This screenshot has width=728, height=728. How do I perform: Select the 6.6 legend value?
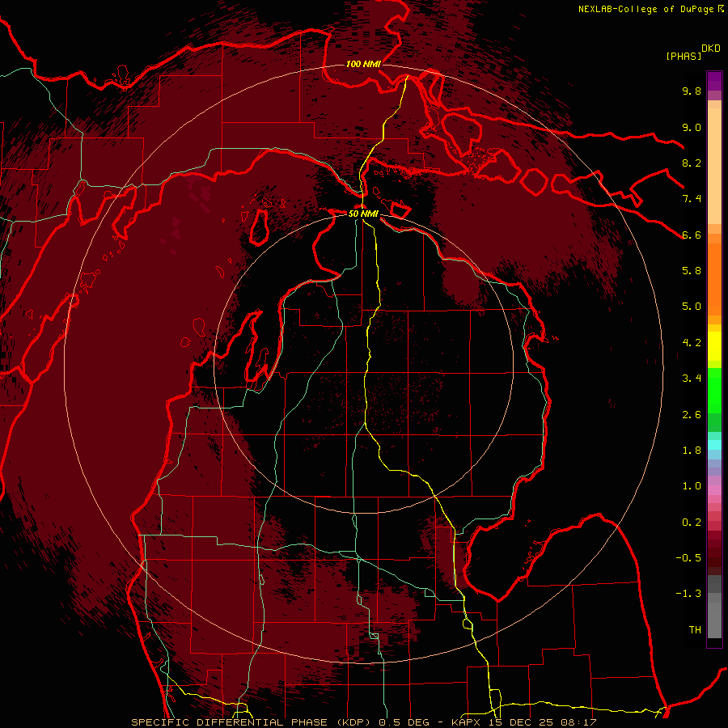tap(692, 235)
